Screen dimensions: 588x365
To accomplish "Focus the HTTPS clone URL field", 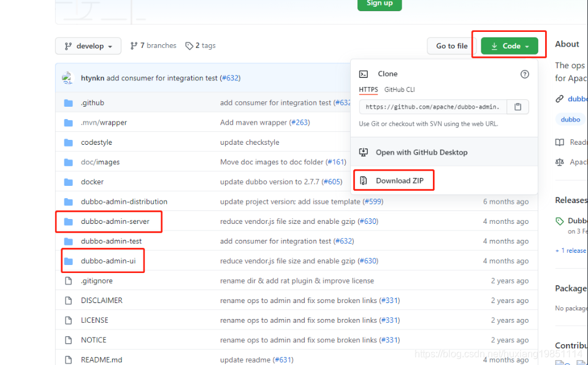I will click(x=433, y=107).
